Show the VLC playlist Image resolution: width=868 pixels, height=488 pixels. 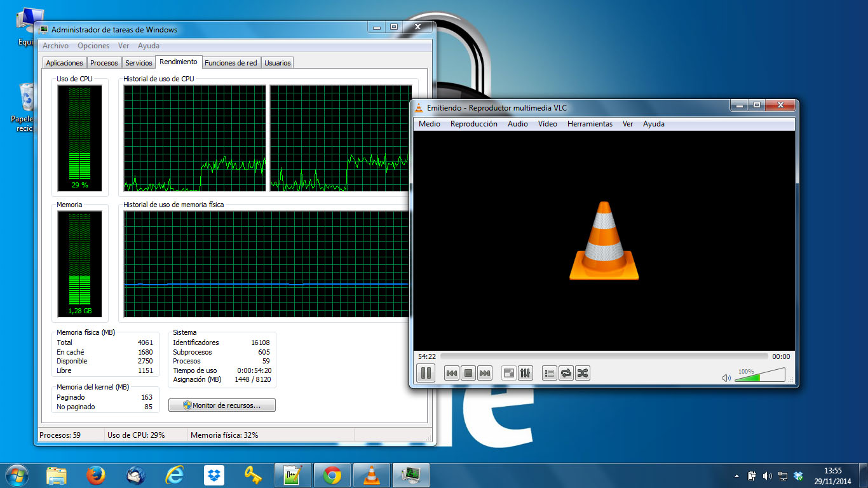(x=550, y=373)
